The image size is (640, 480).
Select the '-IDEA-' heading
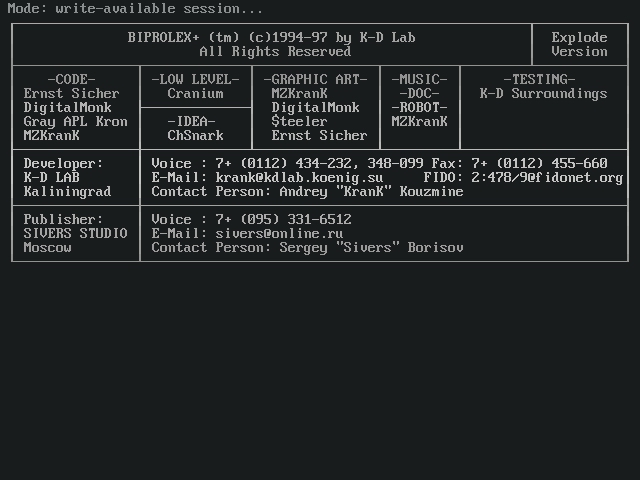[191, 121]
